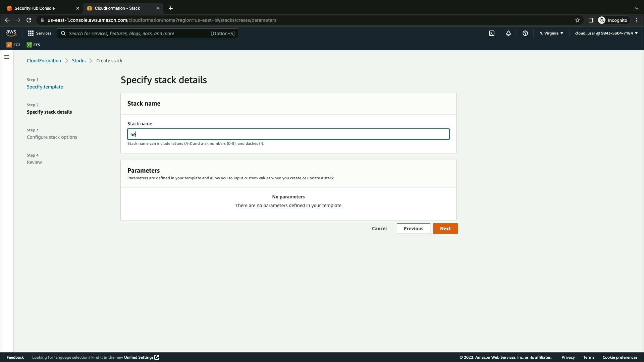Click into the Stack name field

288,134
